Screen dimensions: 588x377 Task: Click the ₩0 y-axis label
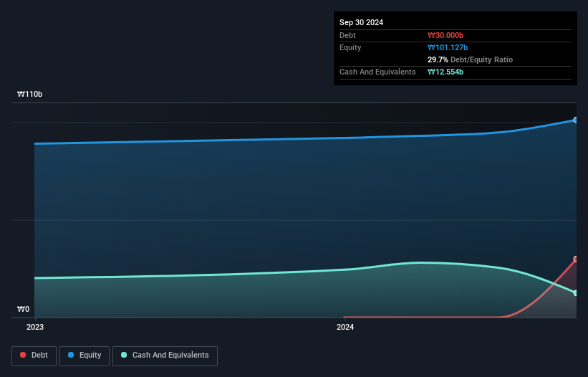23,309
